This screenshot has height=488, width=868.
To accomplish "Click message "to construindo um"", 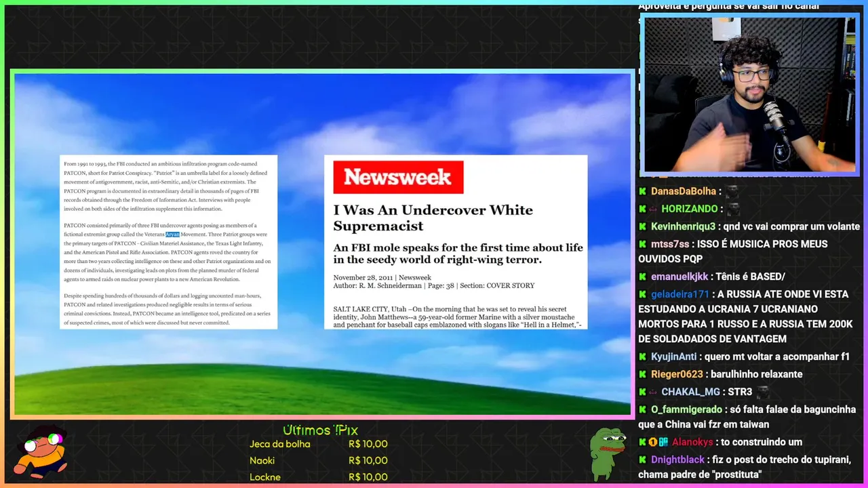I will pos(762,442).
